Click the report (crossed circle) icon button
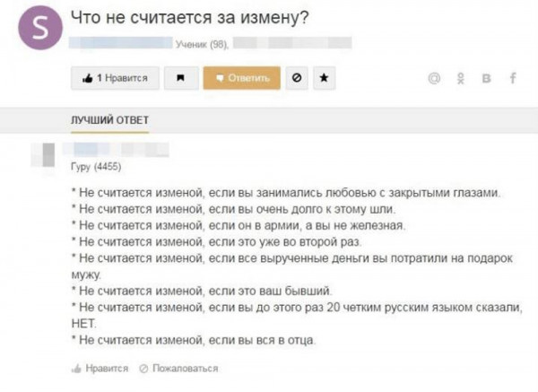Viewport: 538px width, 392px height. (x=296, y=79)
